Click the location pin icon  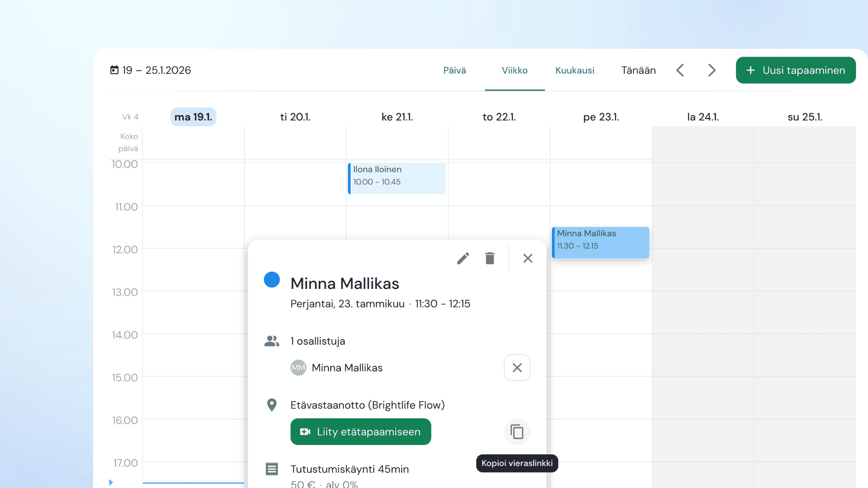[x=272, y=405]
